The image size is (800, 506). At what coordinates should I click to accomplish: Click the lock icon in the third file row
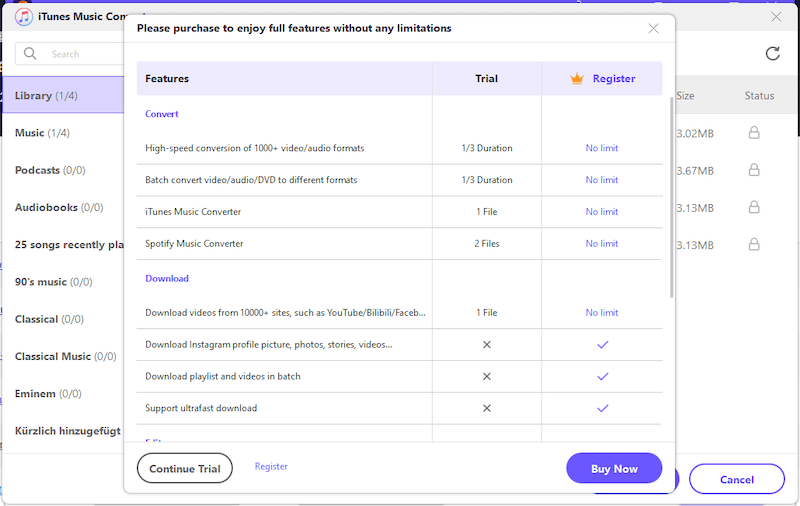tap(754, 207)
